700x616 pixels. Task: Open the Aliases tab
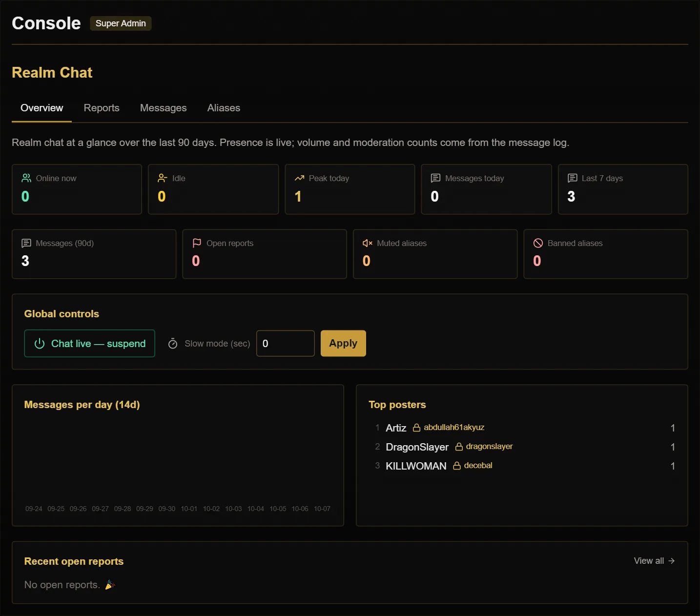[x=224, y=108]
